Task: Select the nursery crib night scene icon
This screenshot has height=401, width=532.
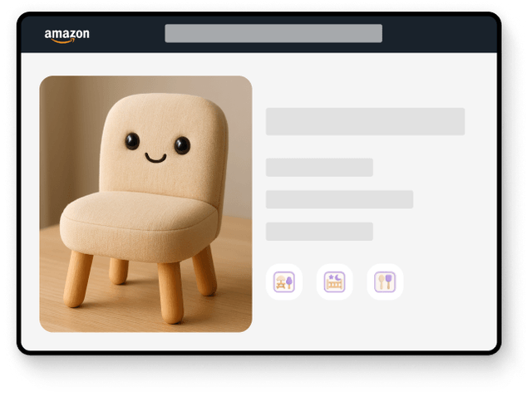Action: (335, 282)
